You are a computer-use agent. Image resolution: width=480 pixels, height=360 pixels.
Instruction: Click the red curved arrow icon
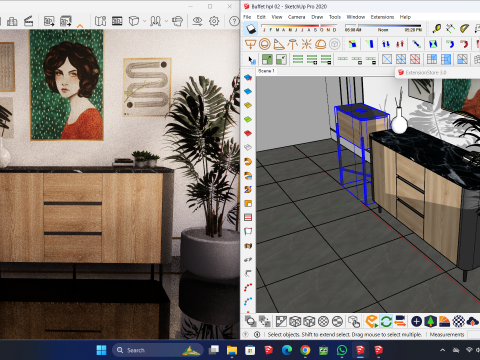tap(464, 44)
